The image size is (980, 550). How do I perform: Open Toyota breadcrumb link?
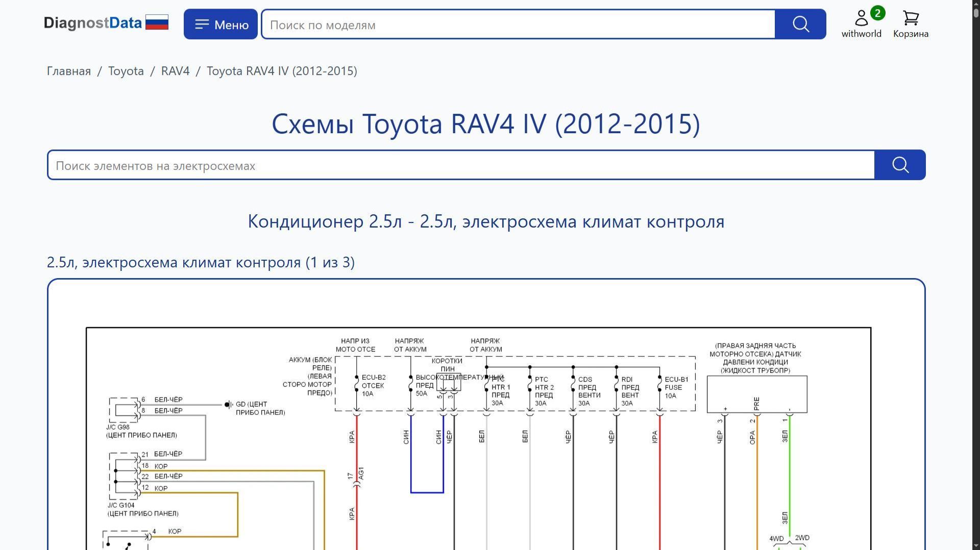126,71
